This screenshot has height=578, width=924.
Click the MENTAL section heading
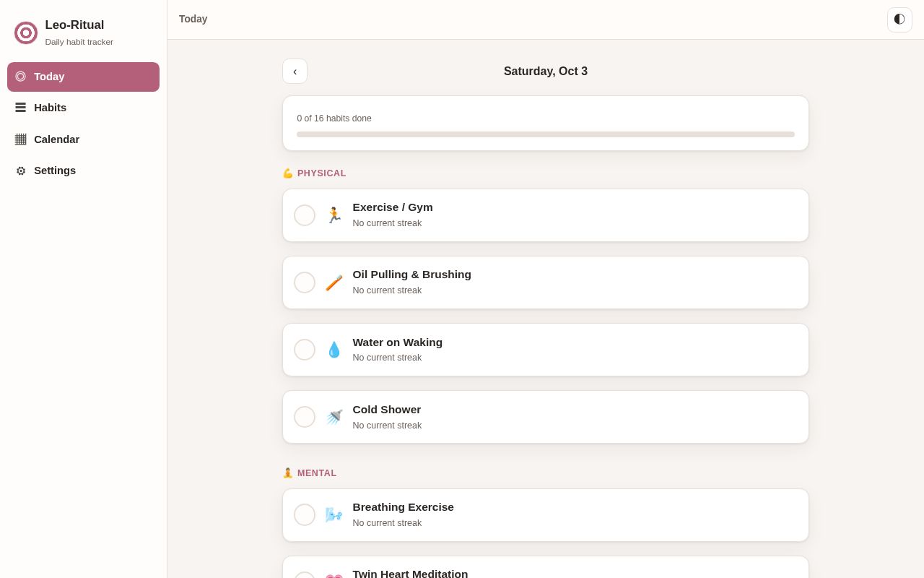tap(317, 473)
